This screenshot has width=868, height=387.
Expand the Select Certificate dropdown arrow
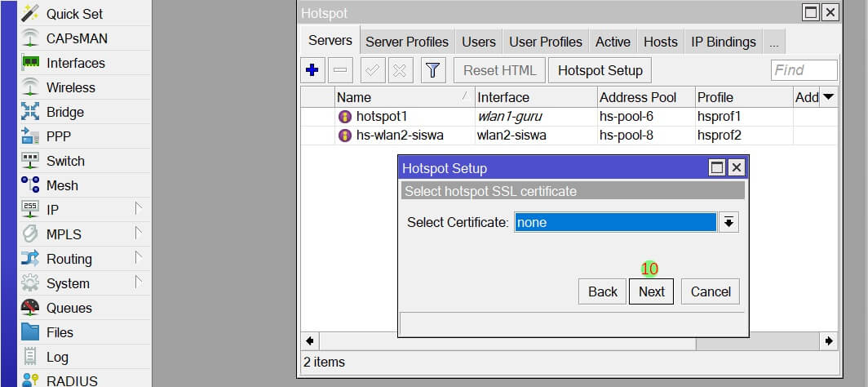click(x=728, y=222)
